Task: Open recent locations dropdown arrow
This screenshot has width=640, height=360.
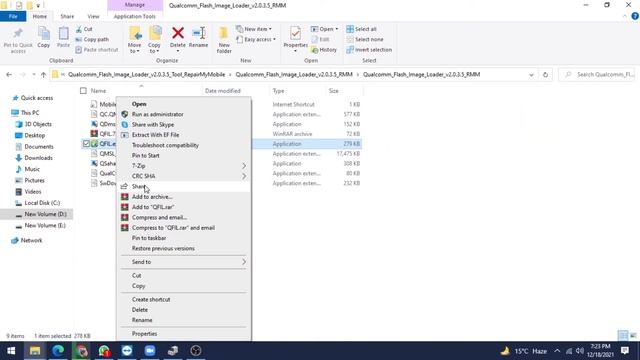Action: point(33,75)
